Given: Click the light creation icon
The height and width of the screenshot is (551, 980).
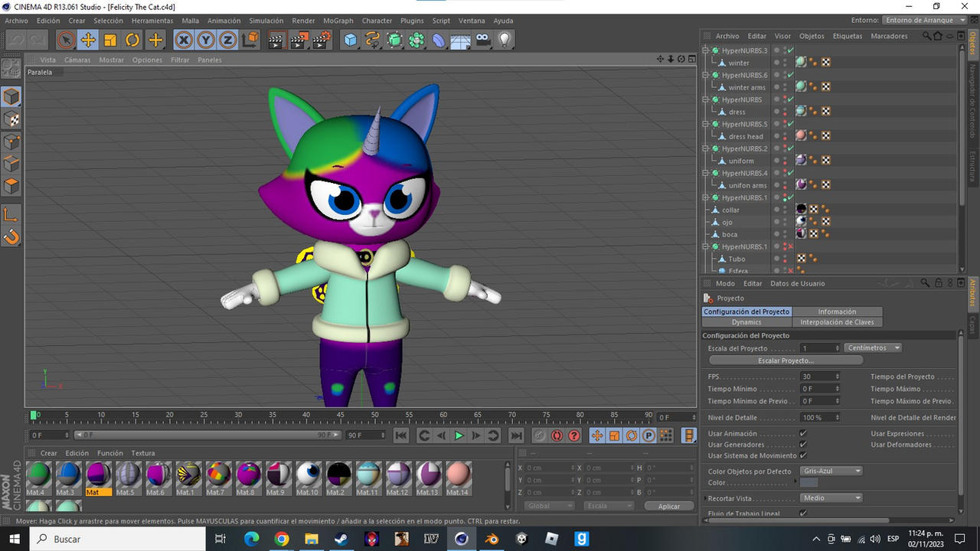Looking at the screenshot, I should [503, 39].
